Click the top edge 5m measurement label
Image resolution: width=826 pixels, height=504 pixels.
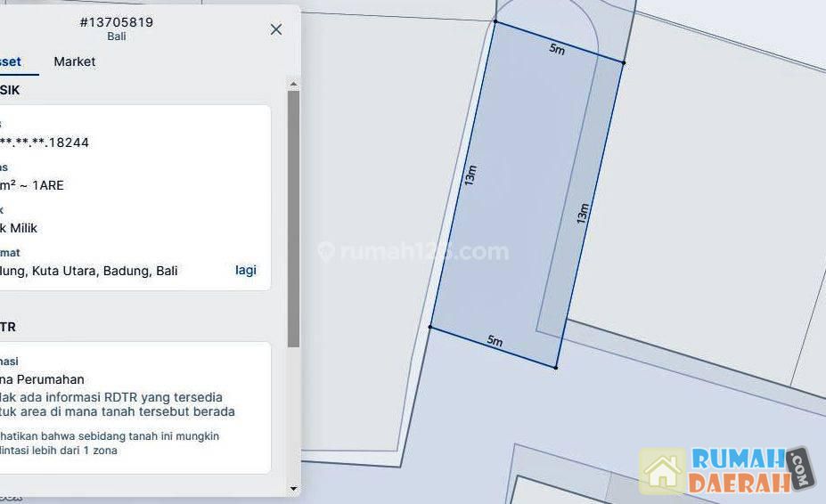557,49
